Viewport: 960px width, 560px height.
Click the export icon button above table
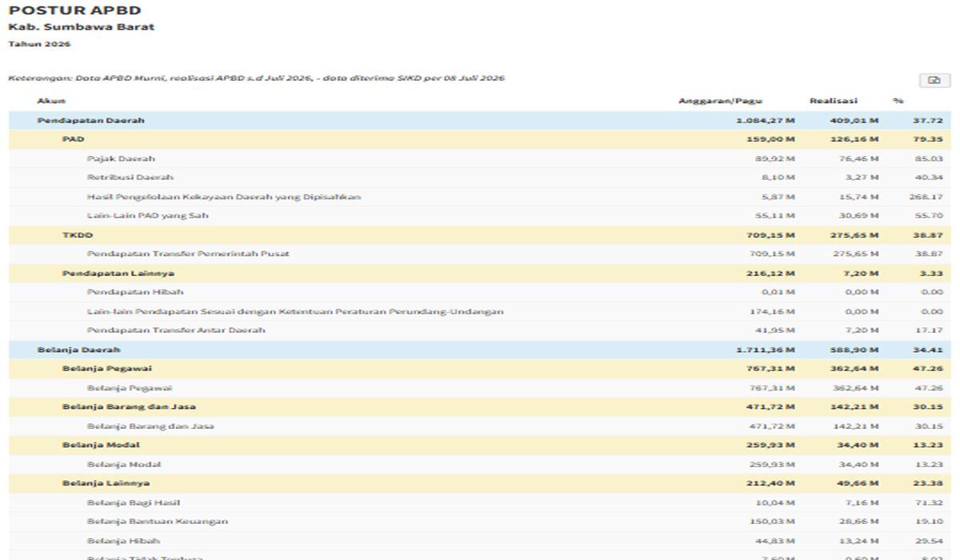pyautogui.click(x=934, y=80)
